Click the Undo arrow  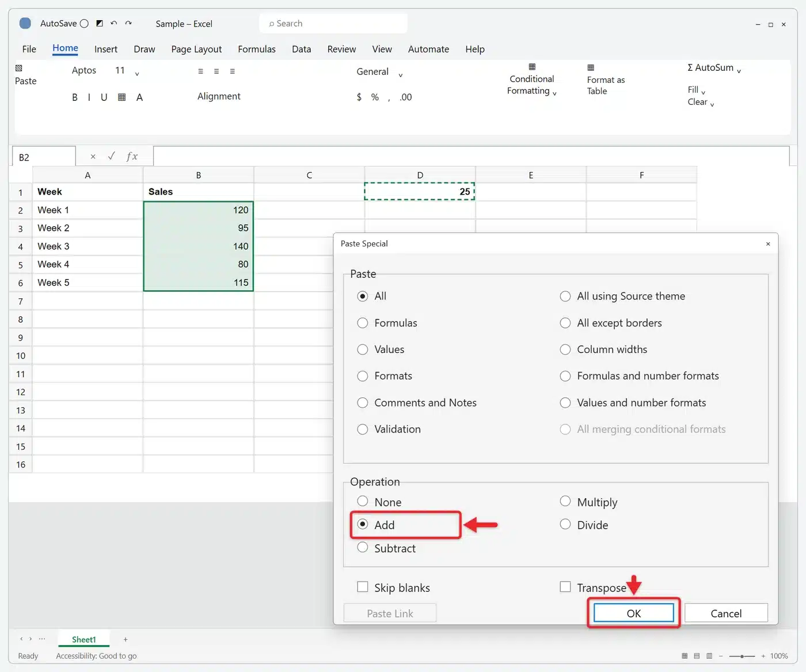pyautogui.click(x=114, y=24)
